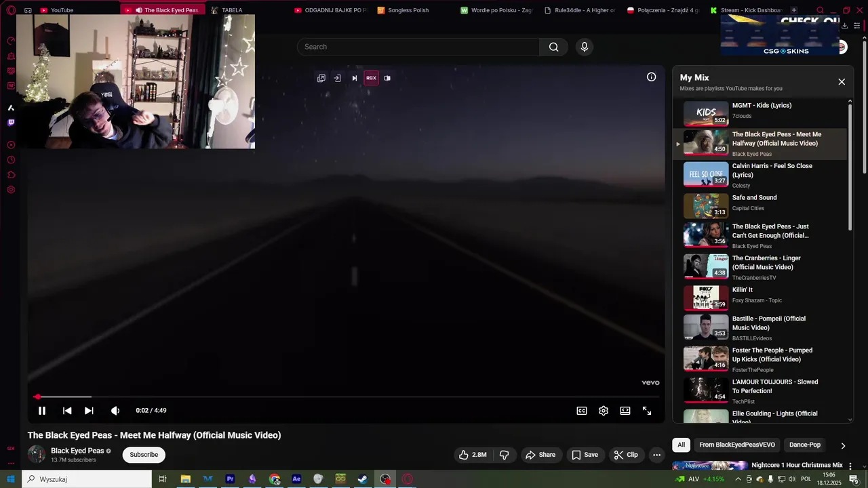
Task: Pause the video with the pause button
Action: point(42,411)
